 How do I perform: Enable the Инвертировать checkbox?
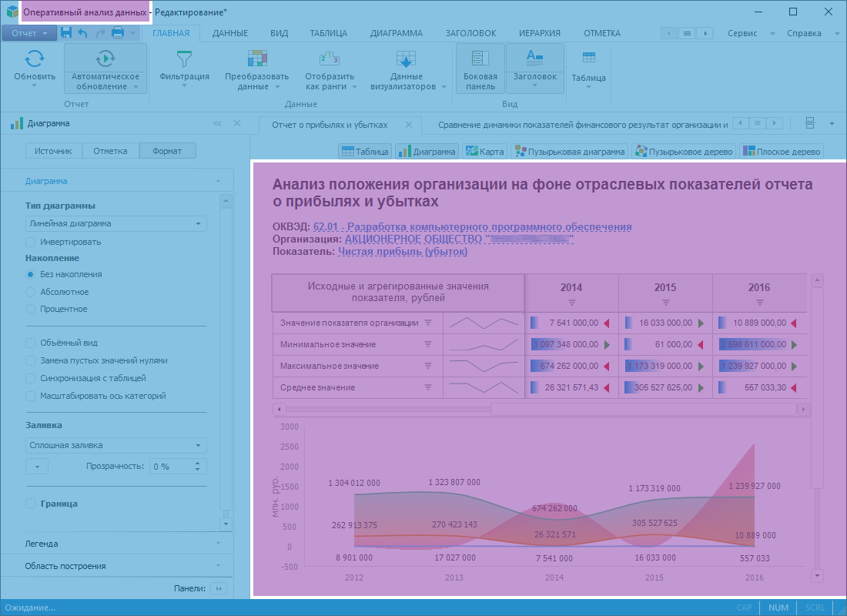coord(31,242)
